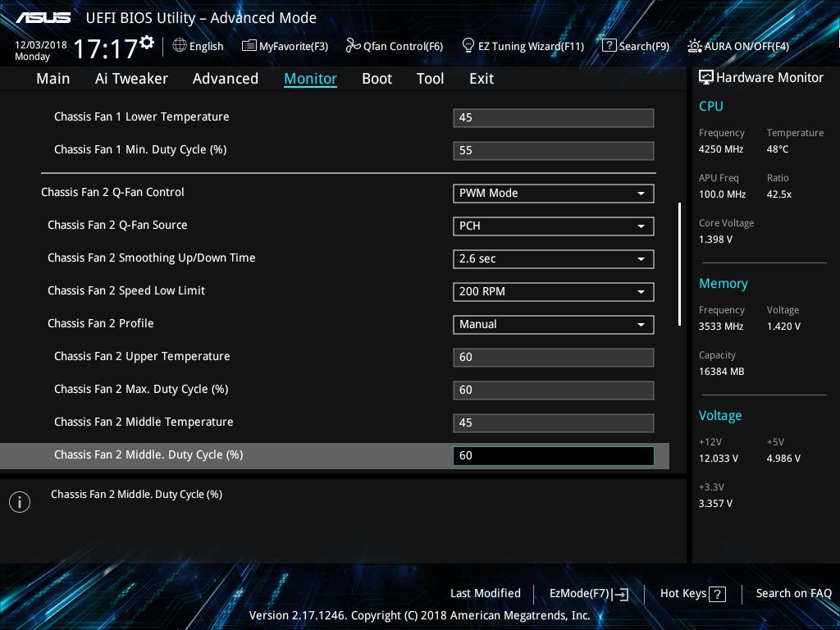Select Chassis Fan 1 Min. Duty Cycle label
The width and height of the screenshot is (840, 630).
tap(140, 149)
